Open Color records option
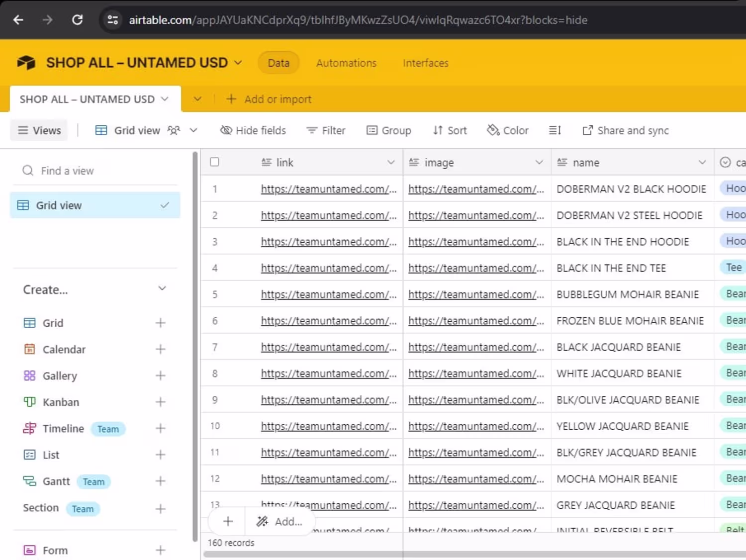746x560 pixels. [x=508, y=130]
